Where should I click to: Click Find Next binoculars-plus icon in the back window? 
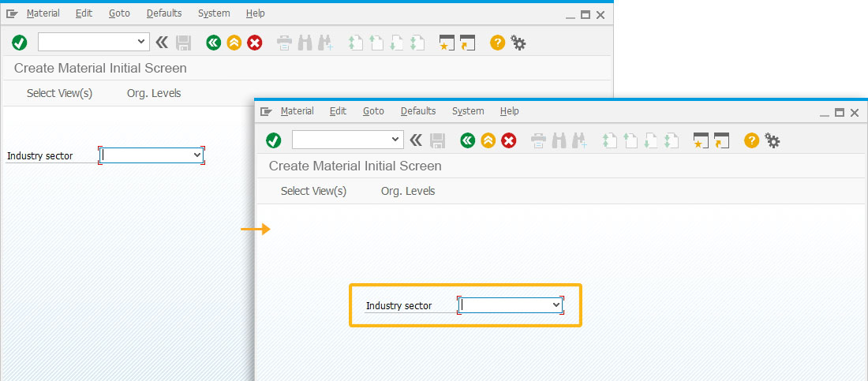(325, 43)
